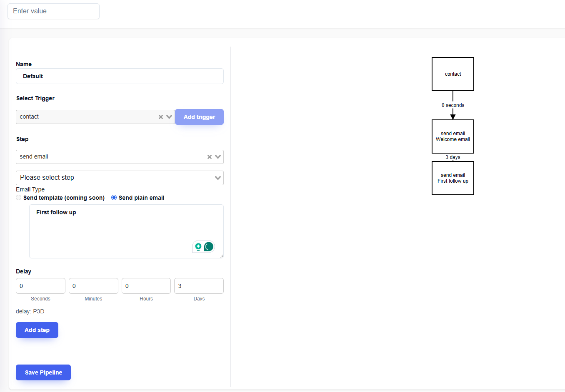Image resolution: width=565 pixels, height=392 pixels.
Task: Open the Please select step dropdown
Action: tap(120, 178)
